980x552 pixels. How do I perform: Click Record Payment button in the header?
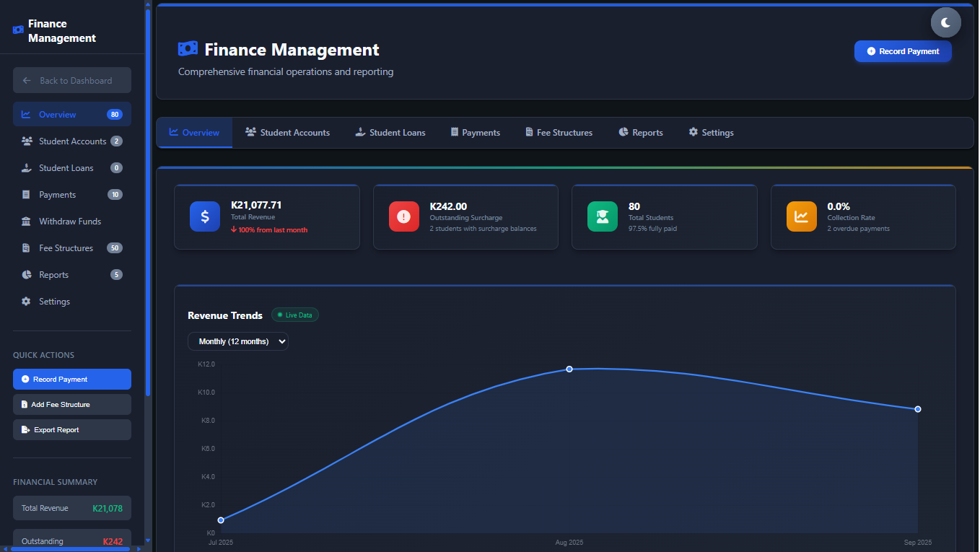(x=902, y=51)
